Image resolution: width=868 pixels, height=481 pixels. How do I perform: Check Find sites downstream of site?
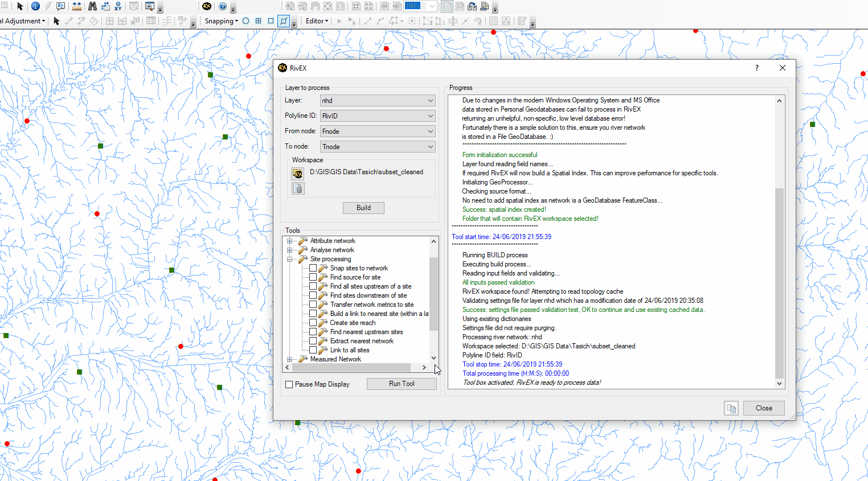tap(313, 295)
